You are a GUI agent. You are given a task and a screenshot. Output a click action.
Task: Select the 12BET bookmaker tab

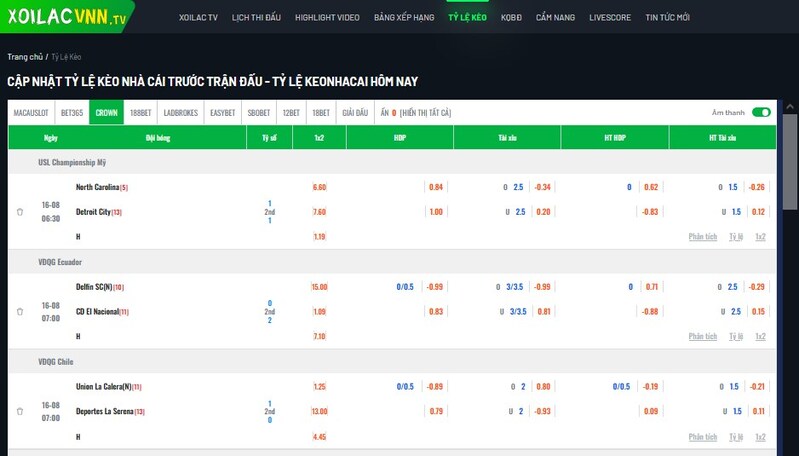[291, 113]
